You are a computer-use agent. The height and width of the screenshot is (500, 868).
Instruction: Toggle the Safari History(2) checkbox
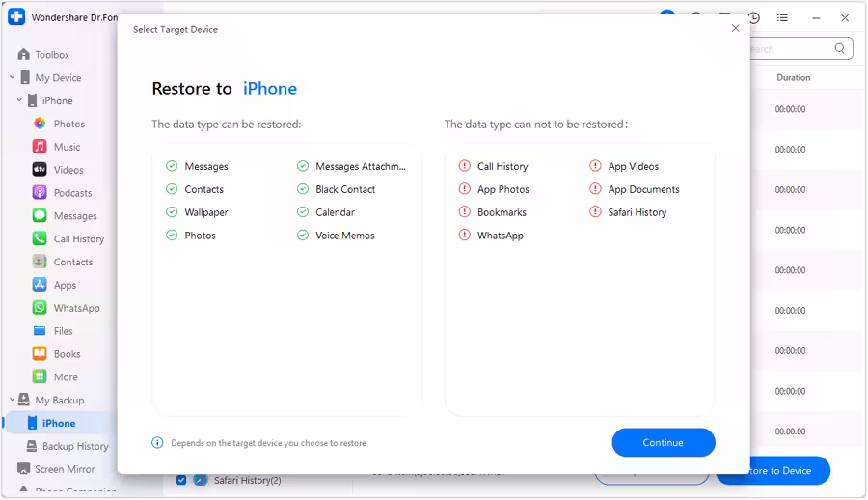click(x=181, y=480)
